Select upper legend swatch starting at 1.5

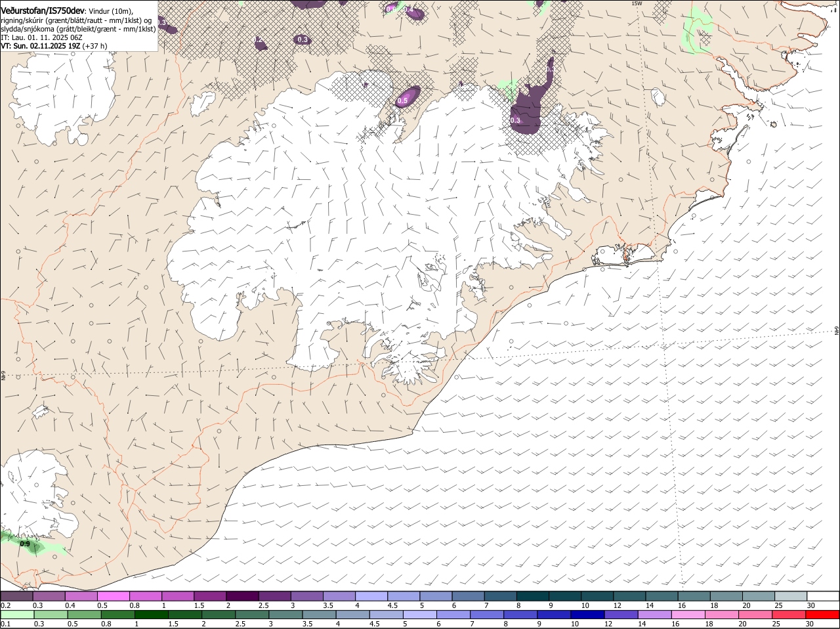tap(209, 596)
